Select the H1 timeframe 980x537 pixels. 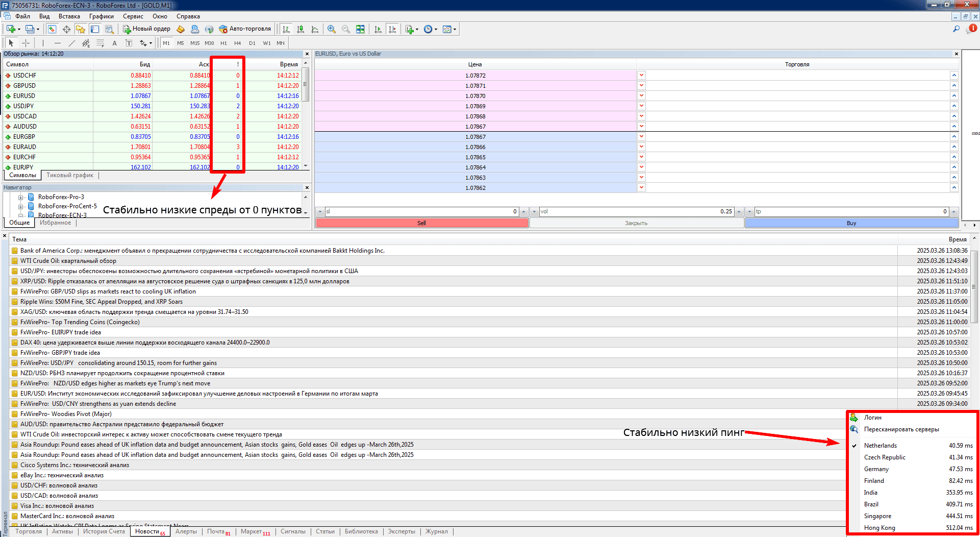pos(223,43)
